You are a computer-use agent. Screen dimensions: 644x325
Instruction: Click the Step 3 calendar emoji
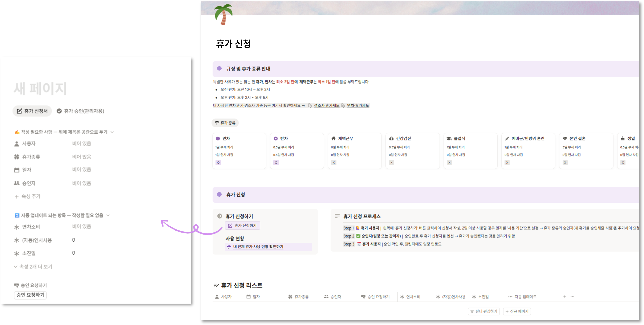click(359, 244)
